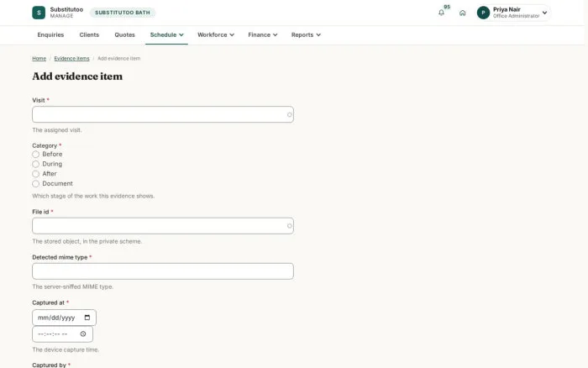The height and width of the screenshot is (368, 588).
Task: Open the Enquiries tab
Action: pyautogui.click(x=50, y=34)
